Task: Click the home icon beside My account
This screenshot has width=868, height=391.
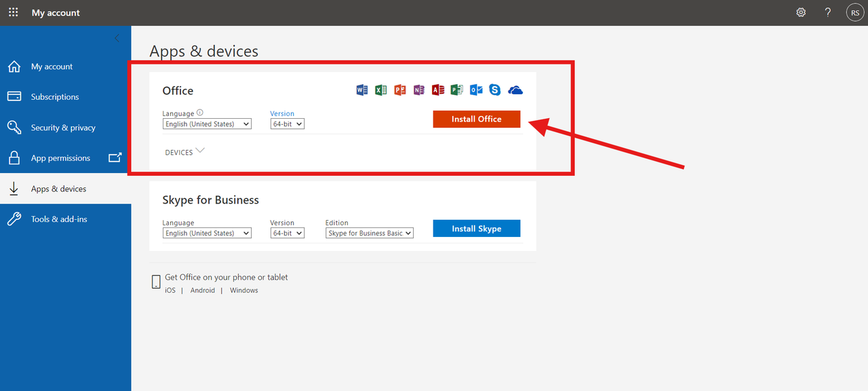Action: tap(14, 67)
